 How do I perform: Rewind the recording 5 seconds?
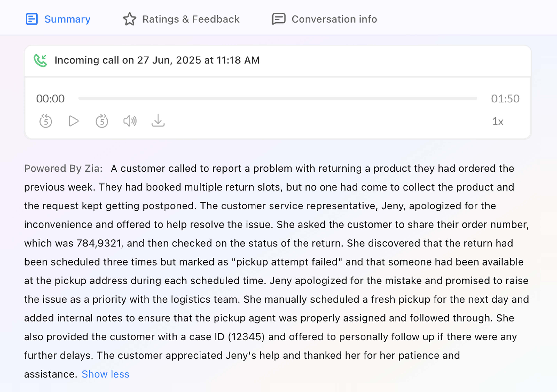click(x=46, y=121)
